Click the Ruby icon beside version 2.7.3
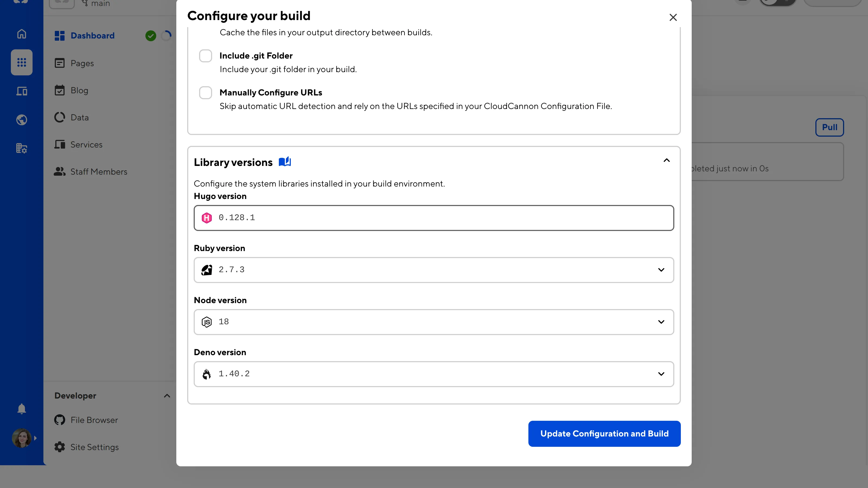Viewport: 868px width, 488px height. (206, 270)
